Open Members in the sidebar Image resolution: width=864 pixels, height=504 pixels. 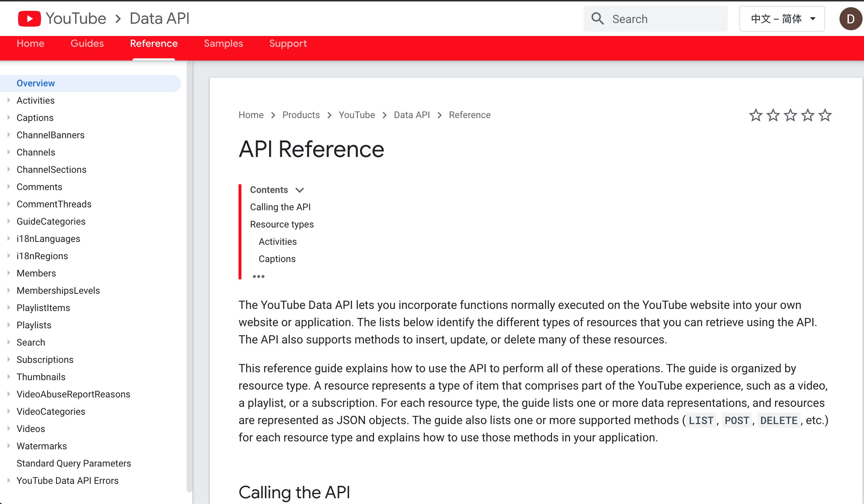(36, 273)
